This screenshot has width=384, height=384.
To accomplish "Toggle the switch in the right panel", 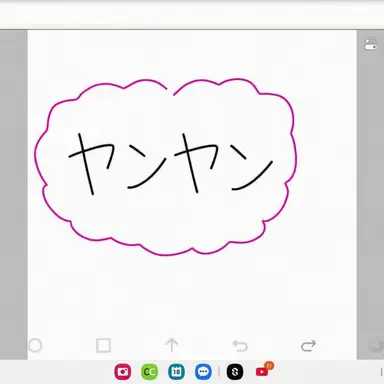I will [x=370, y=45].
